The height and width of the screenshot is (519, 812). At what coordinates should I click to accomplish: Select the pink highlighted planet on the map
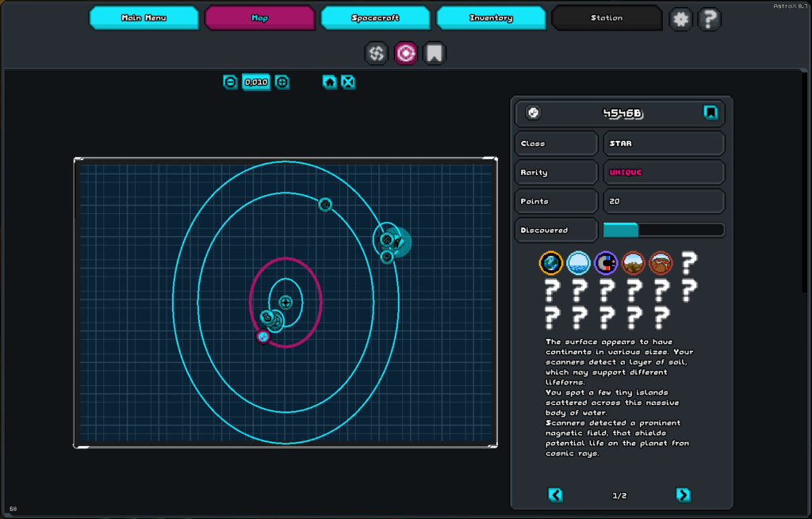(x=263, y=337)
